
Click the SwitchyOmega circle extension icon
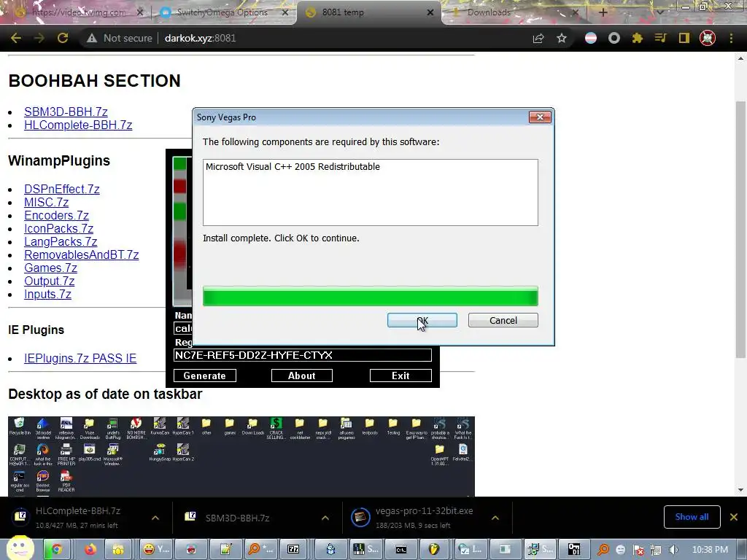point(614,38)
